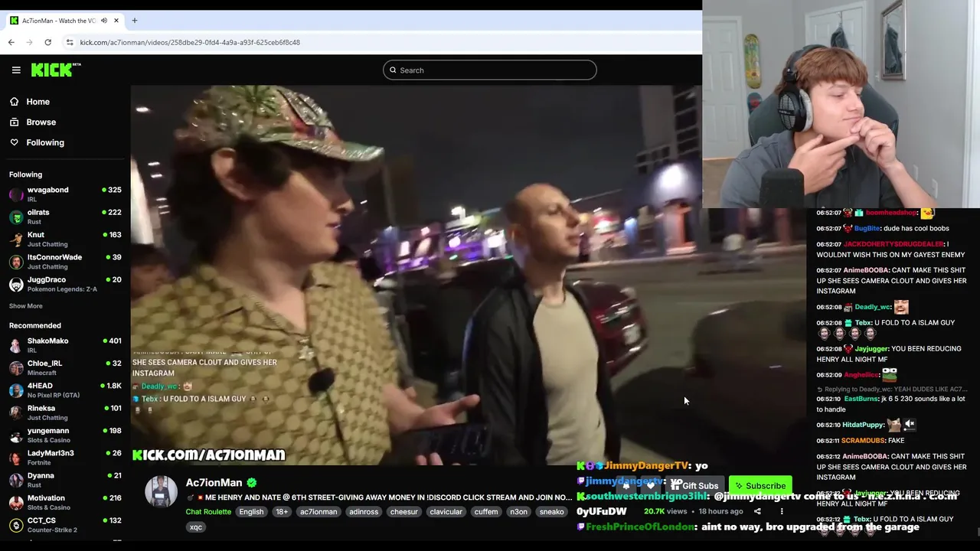
Task: Select the sneako tag
Action: (551, 512)
